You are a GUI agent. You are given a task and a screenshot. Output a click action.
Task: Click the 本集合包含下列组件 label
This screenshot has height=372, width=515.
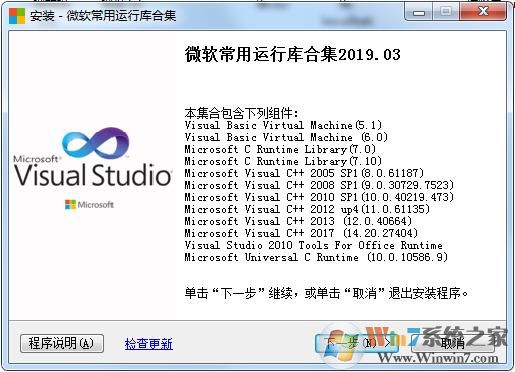[x=241, y=113]
